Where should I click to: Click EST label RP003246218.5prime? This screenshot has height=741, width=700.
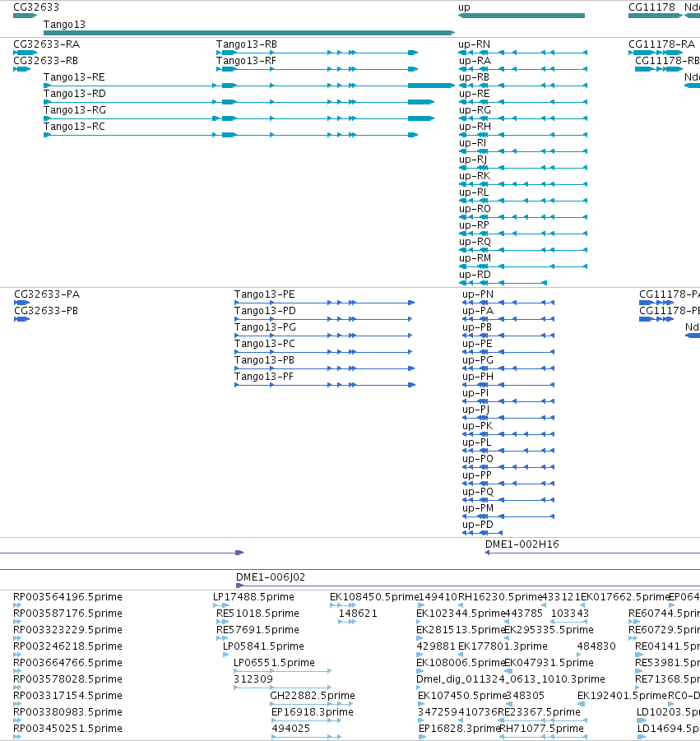coord(67,646)
